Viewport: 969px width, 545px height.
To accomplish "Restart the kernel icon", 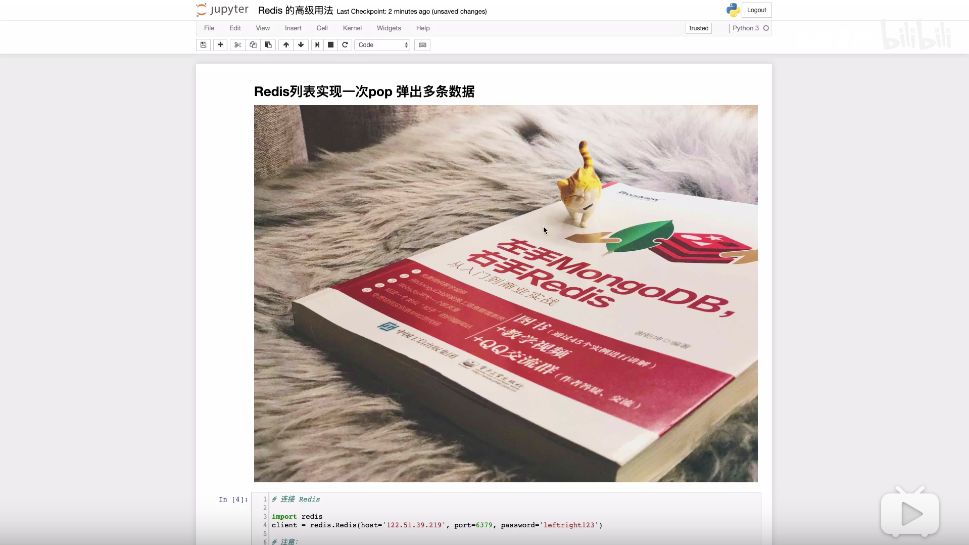I will click(x=345, y=44).
